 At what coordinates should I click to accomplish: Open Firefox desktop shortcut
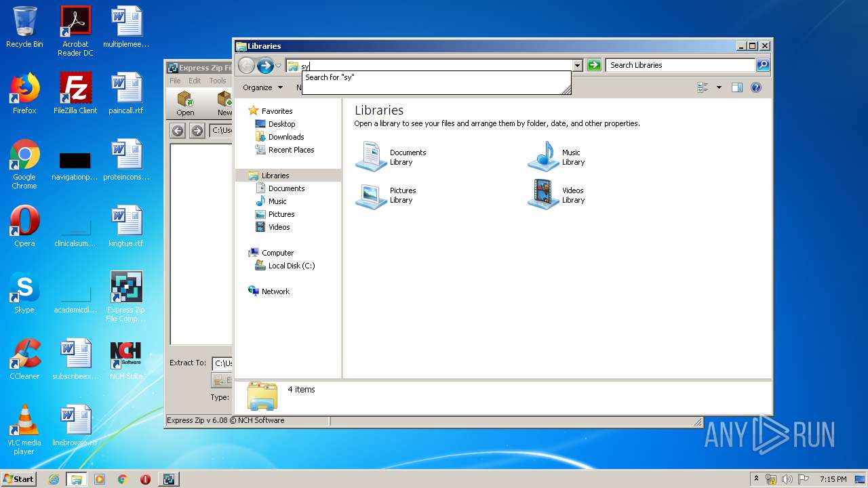pos(24,94)
